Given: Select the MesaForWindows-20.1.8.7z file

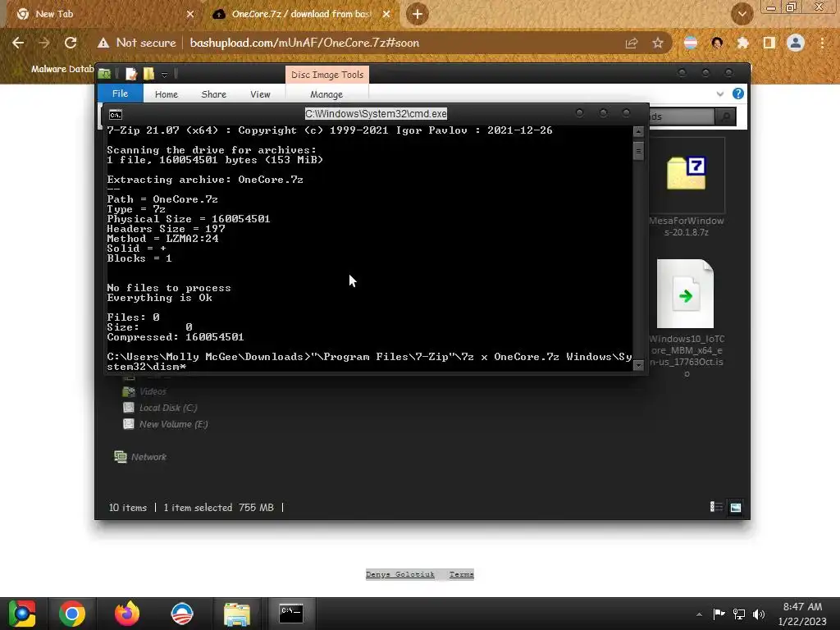Looking at the screenshot, I should pos(687,188).
